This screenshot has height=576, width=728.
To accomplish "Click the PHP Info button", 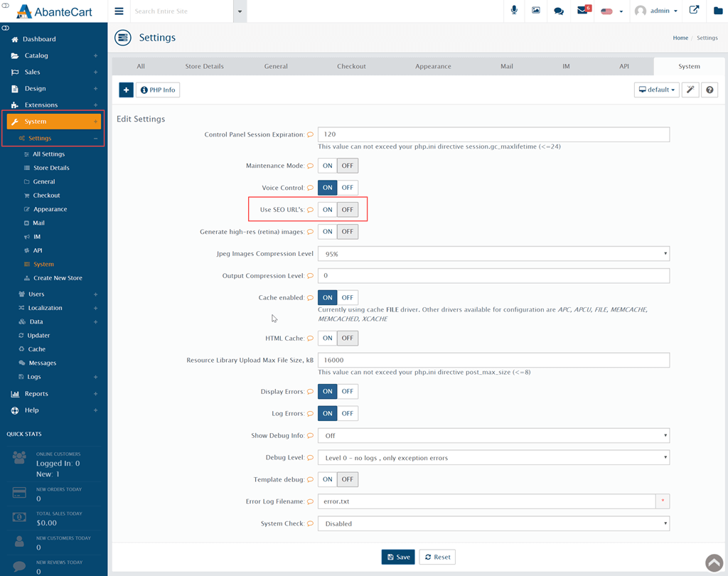I will click(x=158, y=90).
